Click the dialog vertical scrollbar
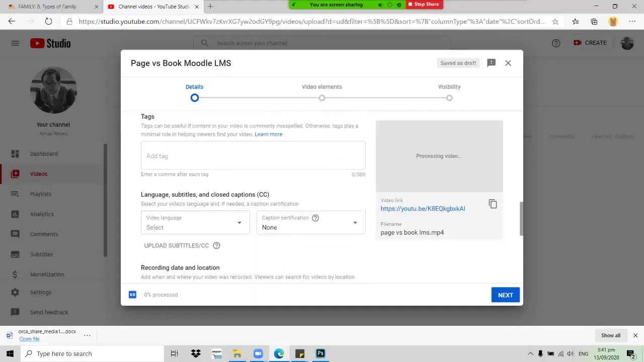644x362 pixels. click(x=521, y=219)
